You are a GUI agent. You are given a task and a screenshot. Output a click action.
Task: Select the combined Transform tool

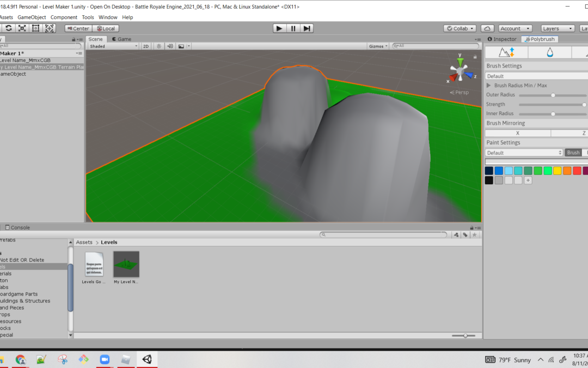(49, 28)
